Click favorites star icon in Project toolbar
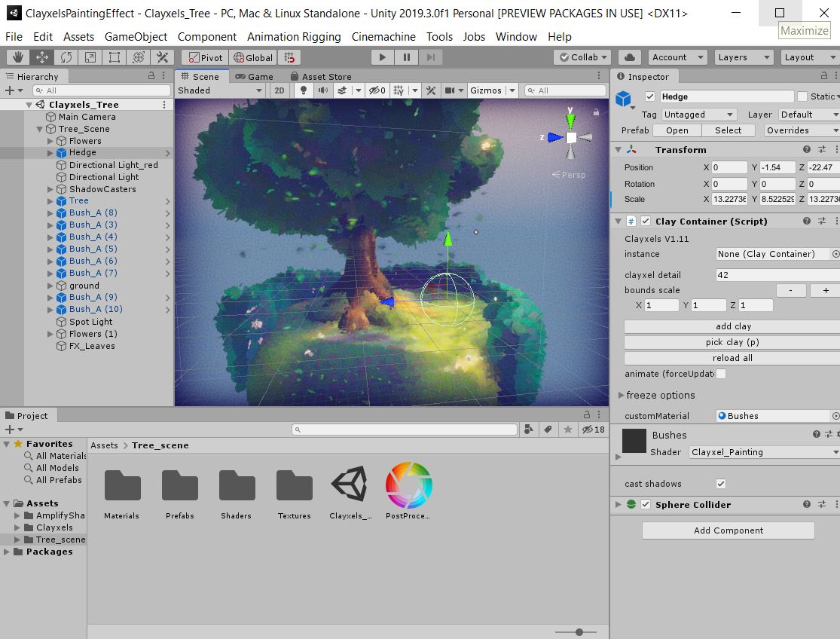The width and height of the screenshot is (840, 639). 568,430
